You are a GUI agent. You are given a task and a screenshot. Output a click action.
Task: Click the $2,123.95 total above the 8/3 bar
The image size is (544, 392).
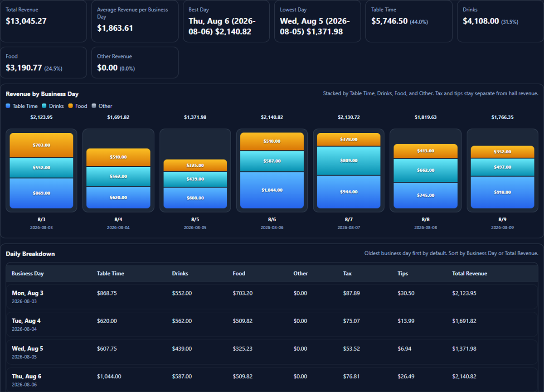[41, 117]
